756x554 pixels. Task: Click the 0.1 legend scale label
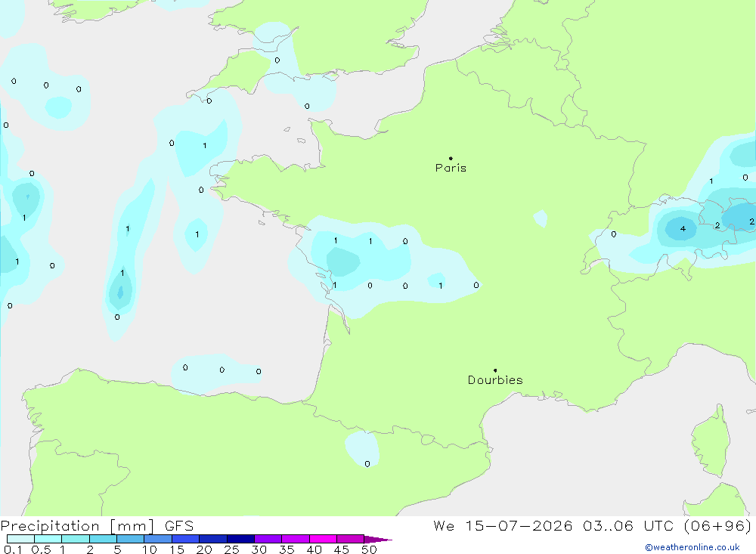(x=13, y=549)
